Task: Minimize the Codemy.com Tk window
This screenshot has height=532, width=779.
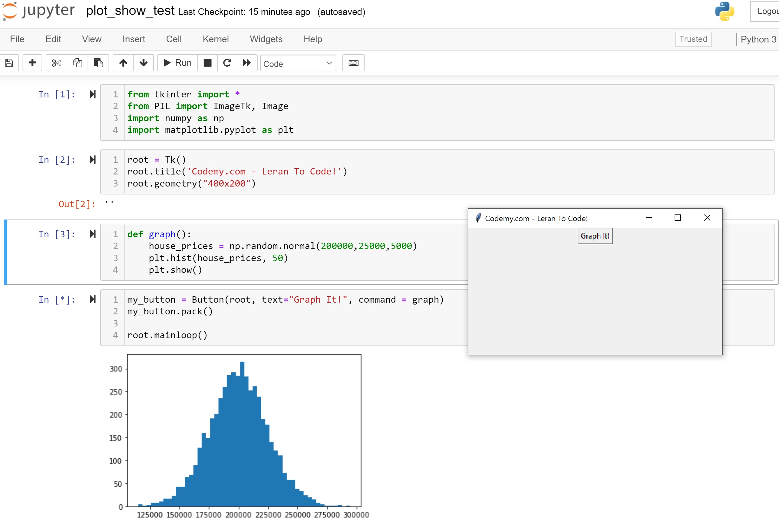Action: pos(649,218)
